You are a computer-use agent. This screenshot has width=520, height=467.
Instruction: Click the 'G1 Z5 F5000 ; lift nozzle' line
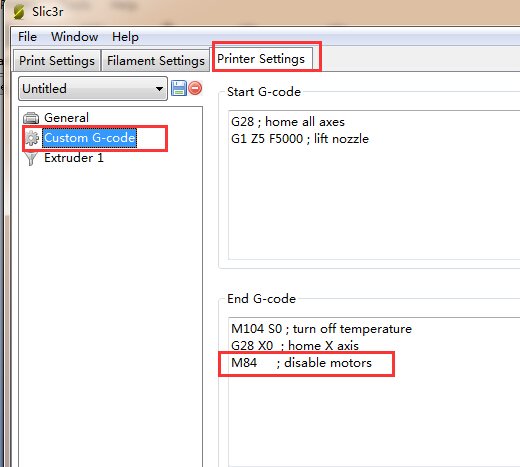(x=300, y=139)
